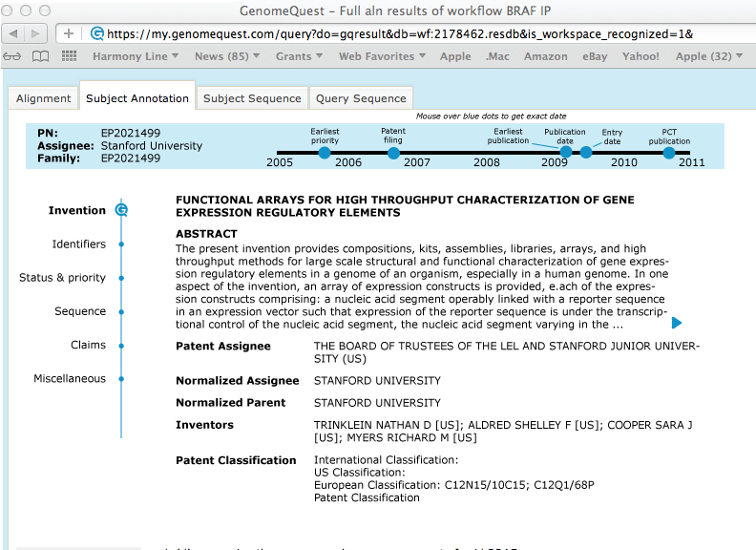Click the Claims section dot marker
Image resolution: width=756 pixels, height=550 pixels.
pyautogui.click(x=121, y=346)
